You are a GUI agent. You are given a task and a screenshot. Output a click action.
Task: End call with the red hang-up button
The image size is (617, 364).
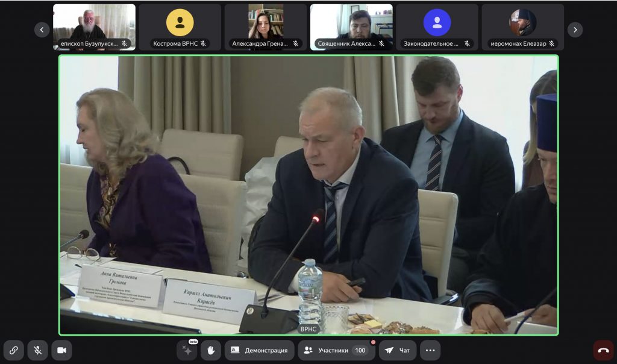[603, 350]
